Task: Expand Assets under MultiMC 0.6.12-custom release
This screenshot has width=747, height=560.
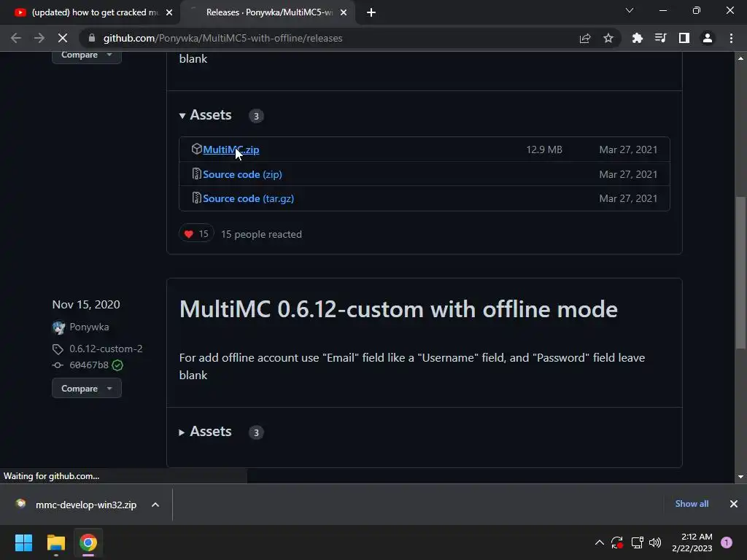Action: (x=205, y=432)
